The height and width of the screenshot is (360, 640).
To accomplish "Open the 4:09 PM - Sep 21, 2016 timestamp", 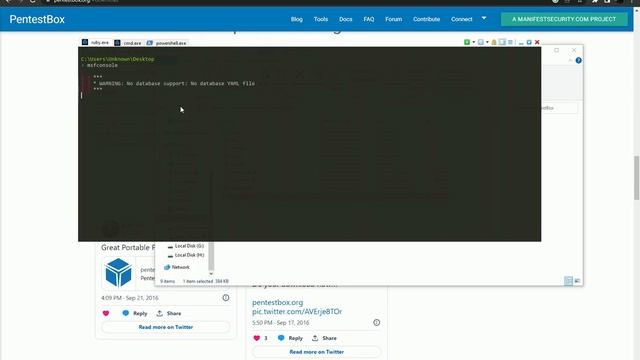I will point(129,298).
